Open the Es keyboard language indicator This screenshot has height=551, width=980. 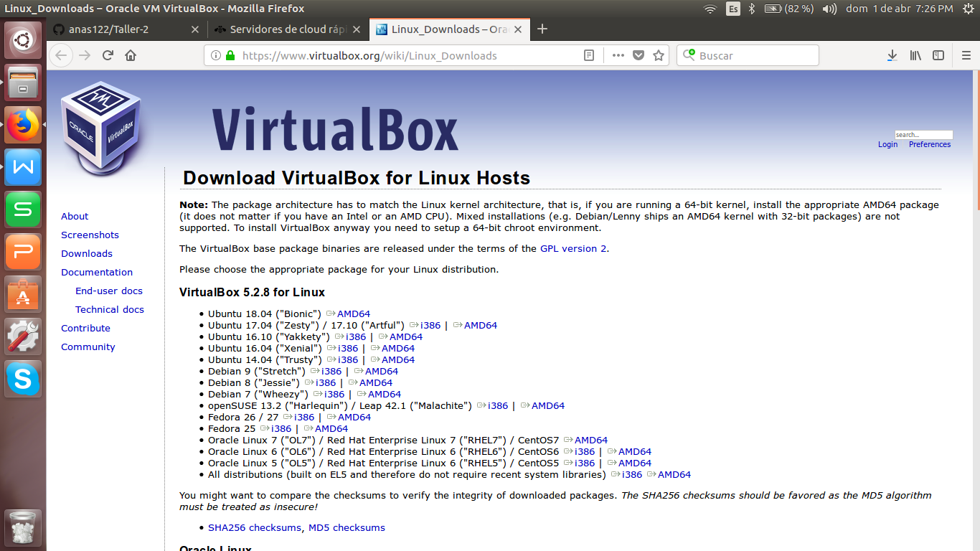732,9
